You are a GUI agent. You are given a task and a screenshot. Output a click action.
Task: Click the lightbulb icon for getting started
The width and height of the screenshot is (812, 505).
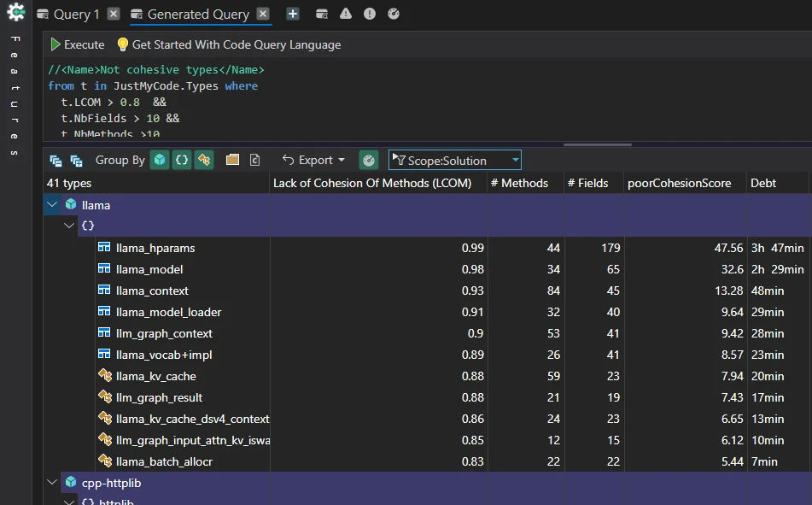122,44
